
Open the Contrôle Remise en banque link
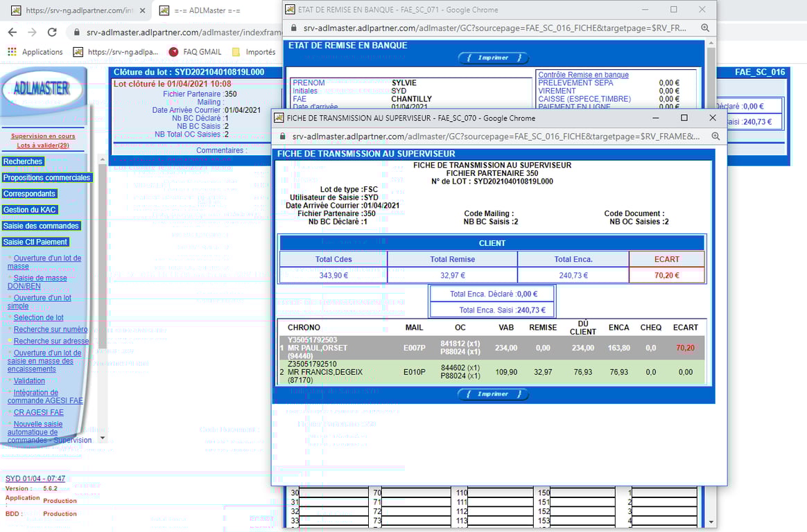point(583,75)
